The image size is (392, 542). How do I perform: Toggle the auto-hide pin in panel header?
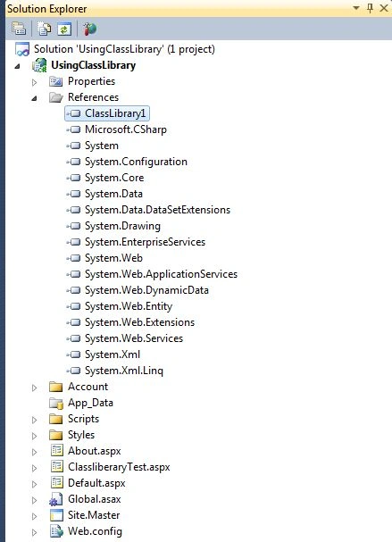(x=370, y=8)
